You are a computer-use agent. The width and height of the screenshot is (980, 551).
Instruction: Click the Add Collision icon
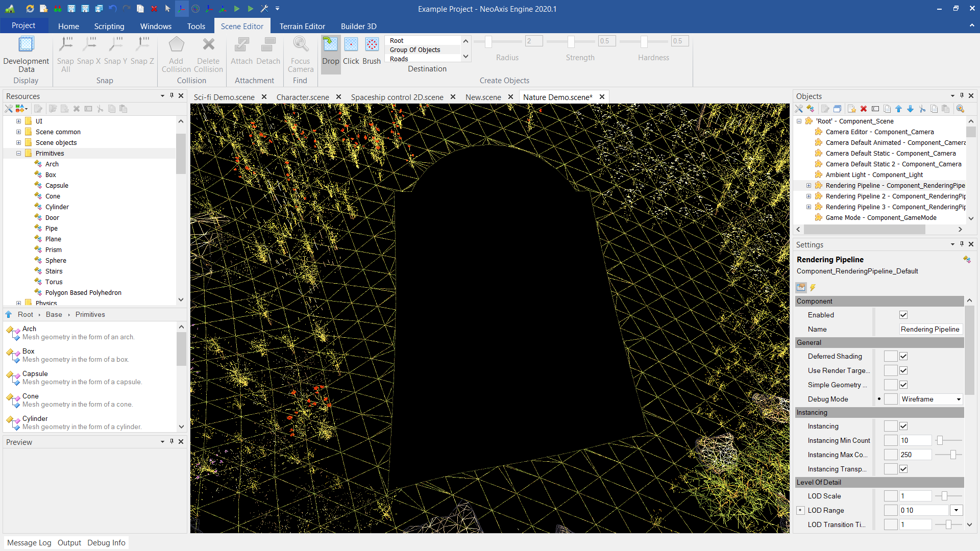(176, 45)
